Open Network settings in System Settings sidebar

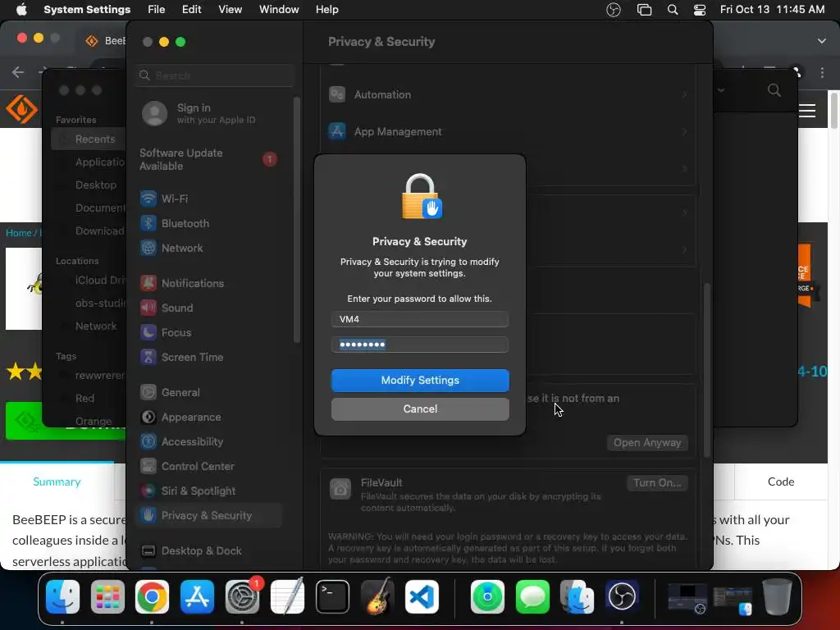click(x=171, y=248)
